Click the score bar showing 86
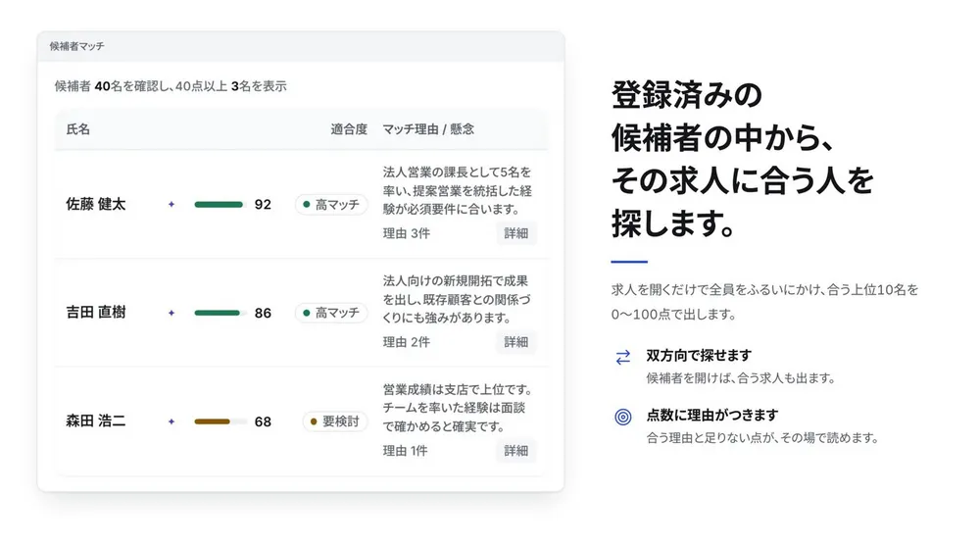This screenshot has width=980, height=544. coord(220,313)
